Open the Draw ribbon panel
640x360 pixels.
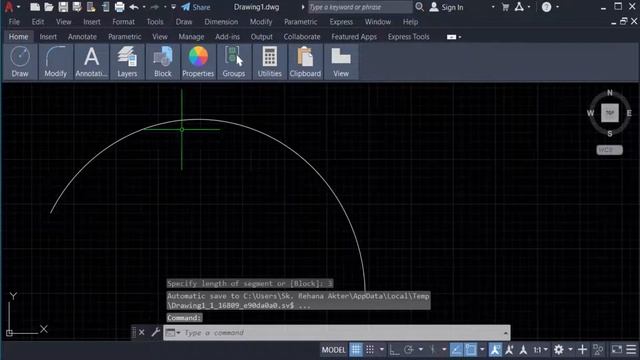tap(20, 62)
